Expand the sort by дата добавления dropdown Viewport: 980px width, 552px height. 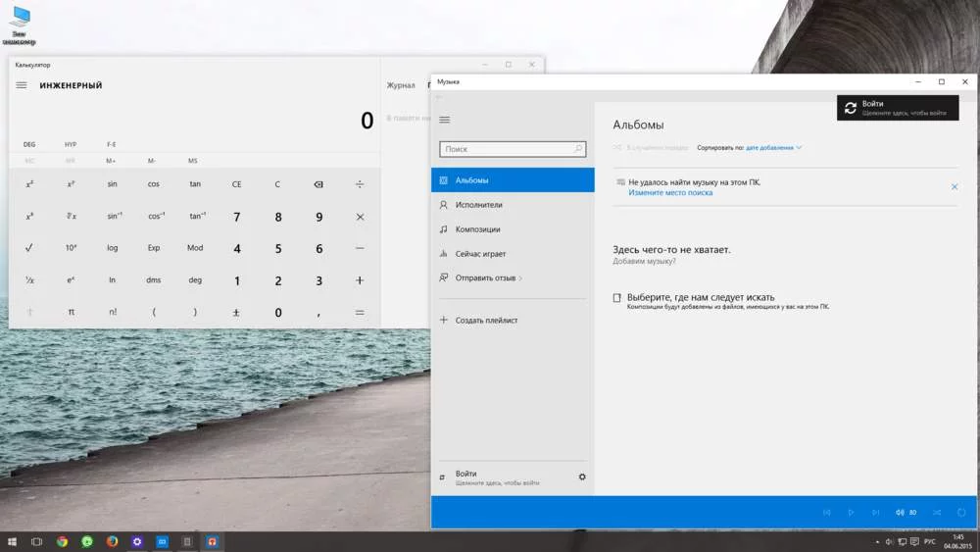pos(773,147)
